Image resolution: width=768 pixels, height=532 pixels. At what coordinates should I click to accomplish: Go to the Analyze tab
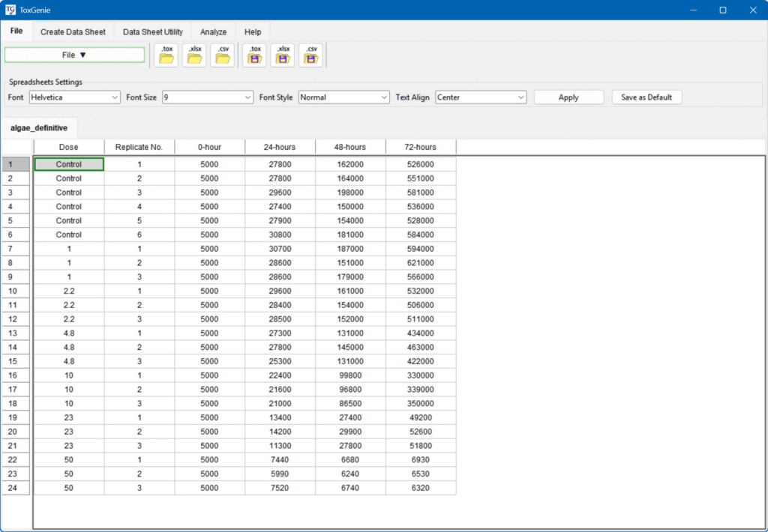pos(213,32)
